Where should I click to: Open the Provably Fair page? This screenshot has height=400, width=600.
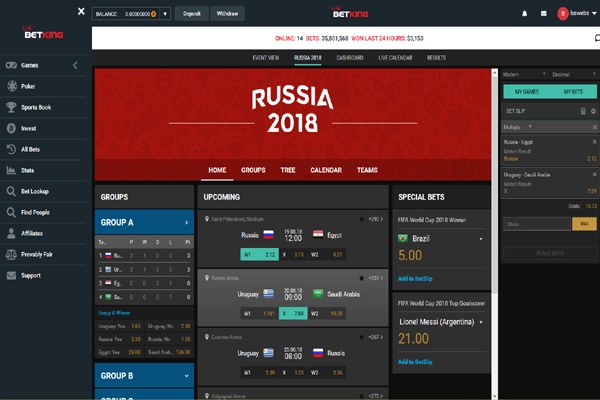point(37,255)
